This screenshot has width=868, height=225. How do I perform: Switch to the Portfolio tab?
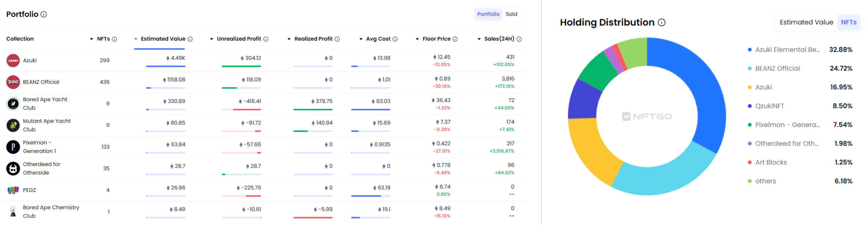488,14
